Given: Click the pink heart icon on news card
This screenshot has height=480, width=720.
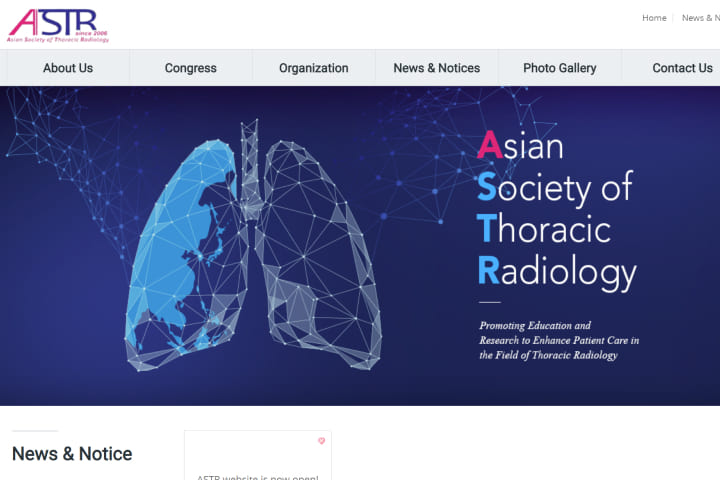Looking at the screenshot, I should click(321, 441).
